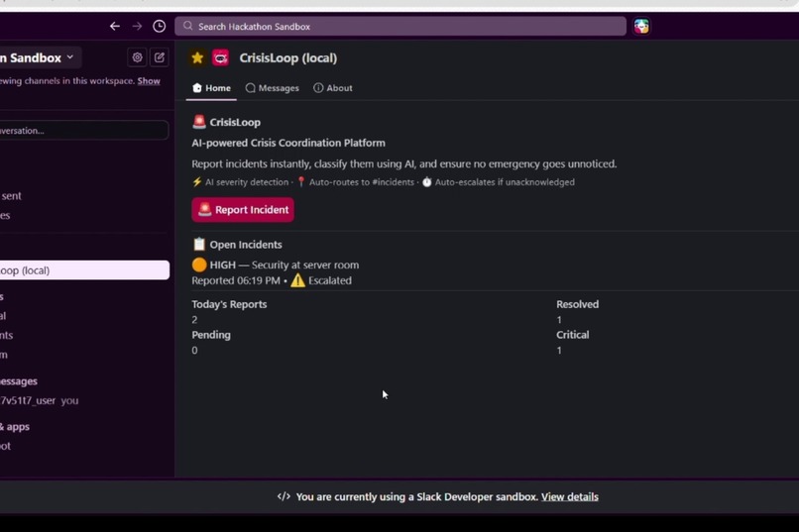Image resolution: width=799 pixels, height=532 pixels.
Task: Click the CrisisLoop app logo icon
Action: click(221, 58)
